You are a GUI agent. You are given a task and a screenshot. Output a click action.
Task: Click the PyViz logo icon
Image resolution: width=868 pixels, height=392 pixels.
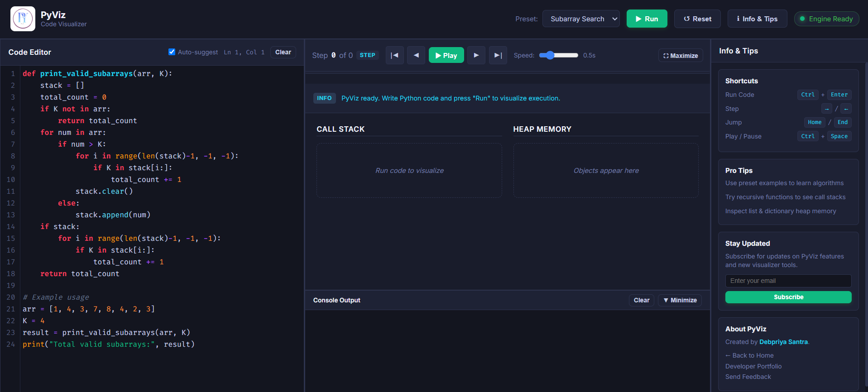click(23, 19)
